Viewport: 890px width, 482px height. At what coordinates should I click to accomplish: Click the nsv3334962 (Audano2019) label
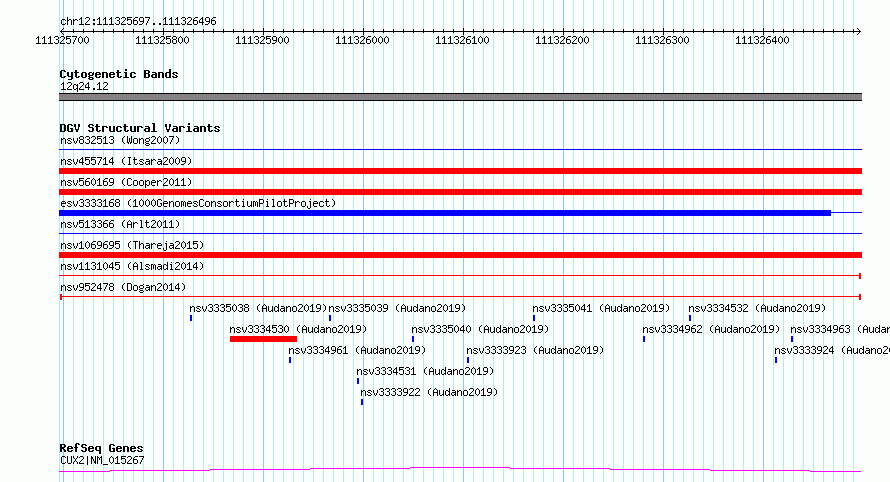click(711, 329)
